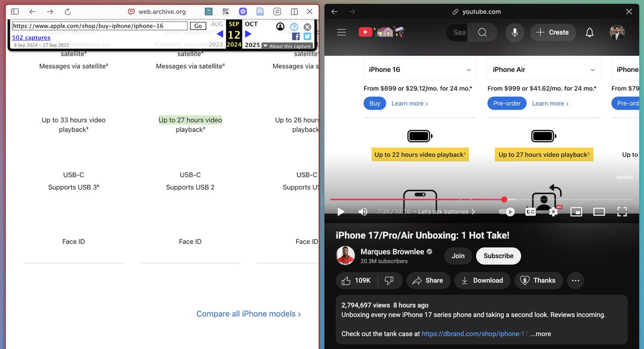Open the Share dialog
644x349 pixels.
point(428,280)
